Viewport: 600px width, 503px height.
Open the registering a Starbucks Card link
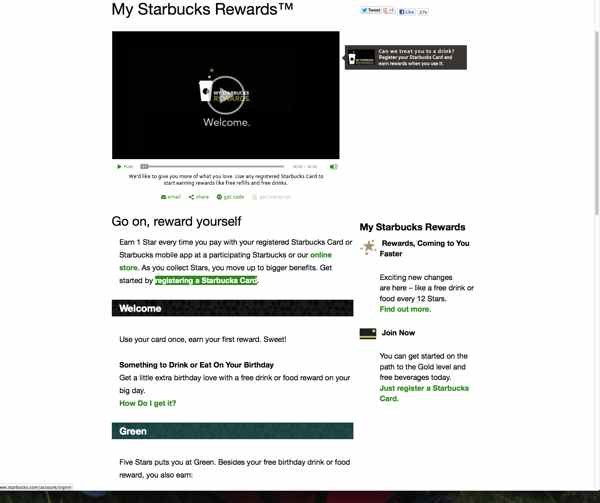206,280
